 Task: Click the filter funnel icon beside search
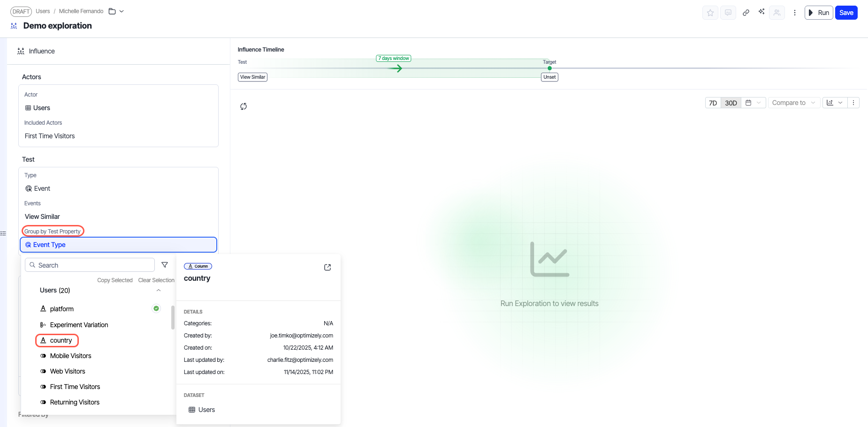tap(165, 265)
